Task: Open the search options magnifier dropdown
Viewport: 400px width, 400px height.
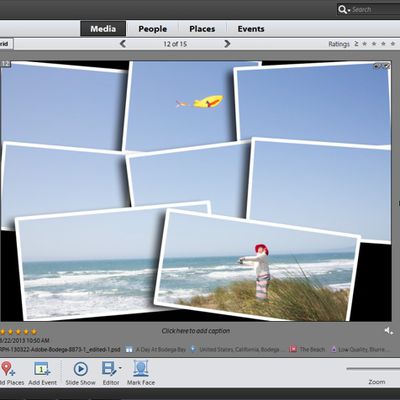Action: (344, 10)
